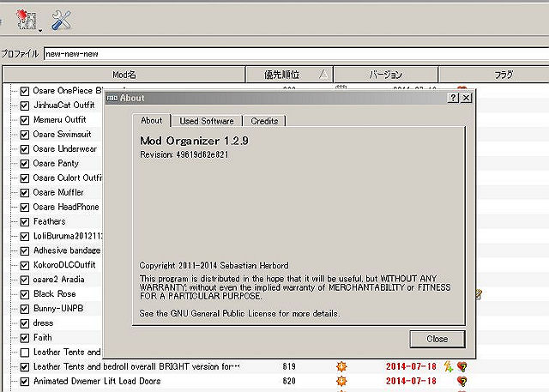The width and height of the screenshot is (549, 392).
Task: Select the Faith mod name
Action: click(43, 338)
